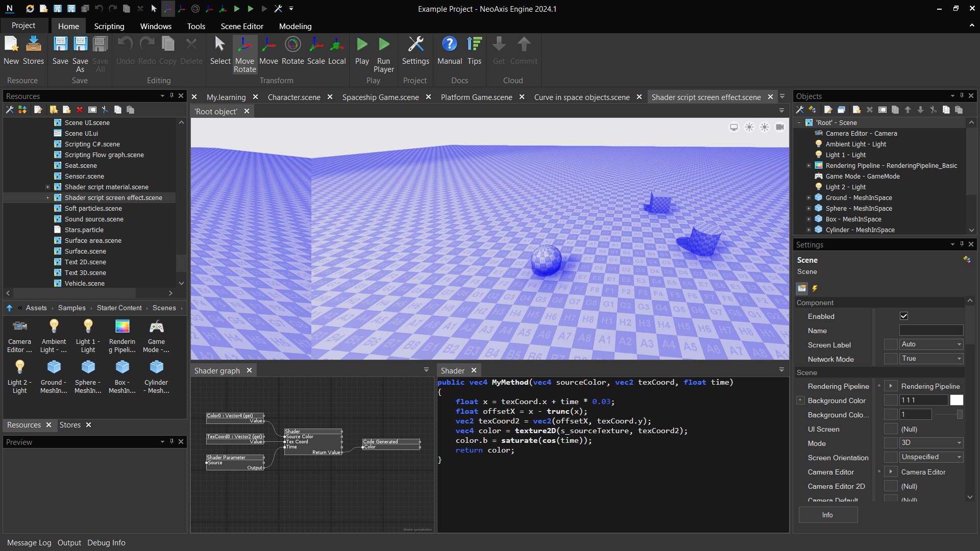Click the Info button in Settings panel
Viewport: 980px width, 551px height.
[827, 515]
